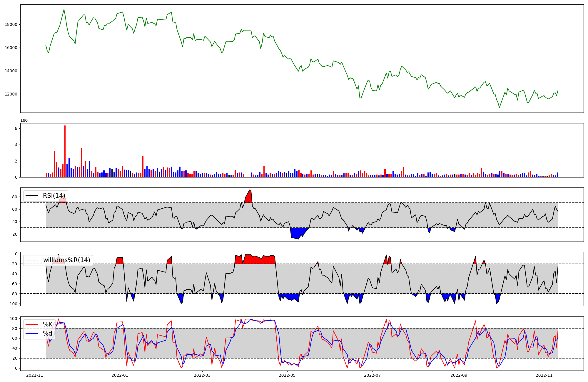This screenshot has width=588, height=382.
Task: Click the red overbought RSI peak near 90
Action: coord(249,197)
